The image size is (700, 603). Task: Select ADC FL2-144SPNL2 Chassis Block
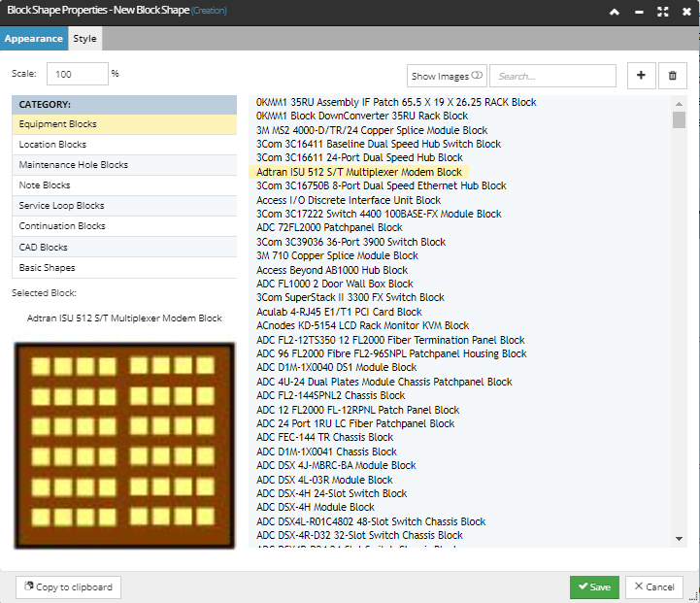(x=331, y=396)
